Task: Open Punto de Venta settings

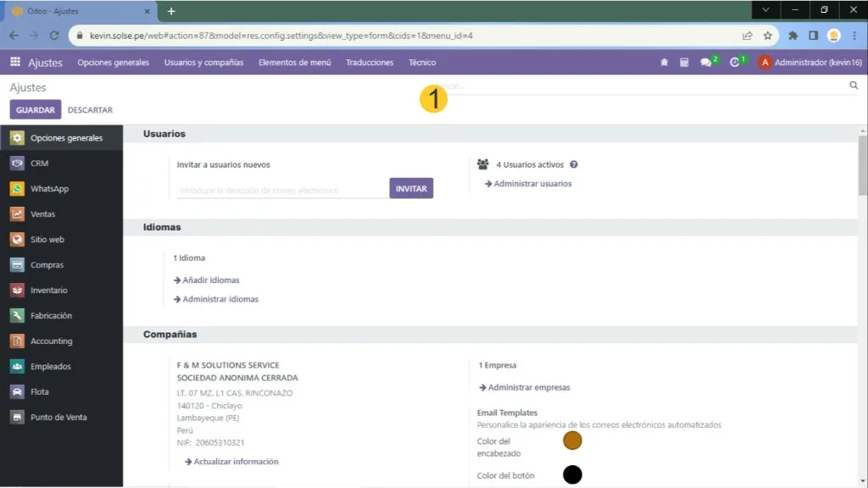Action: (x=58, y=418)
